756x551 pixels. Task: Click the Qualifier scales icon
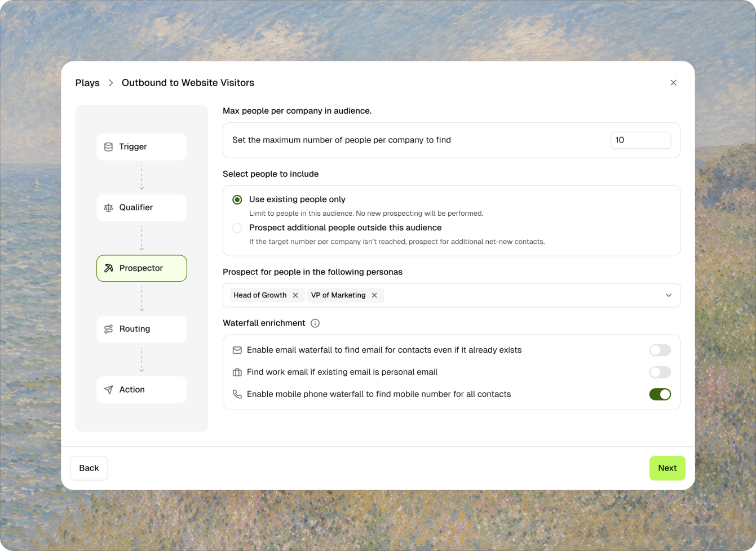[x=108, y=208]
